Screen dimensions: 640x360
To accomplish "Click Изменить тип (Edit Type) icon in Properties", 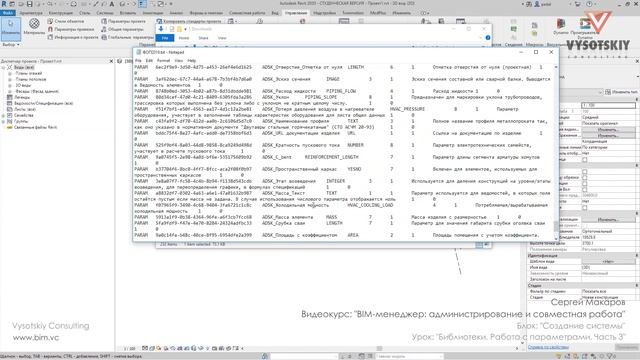I will (608, 92).
